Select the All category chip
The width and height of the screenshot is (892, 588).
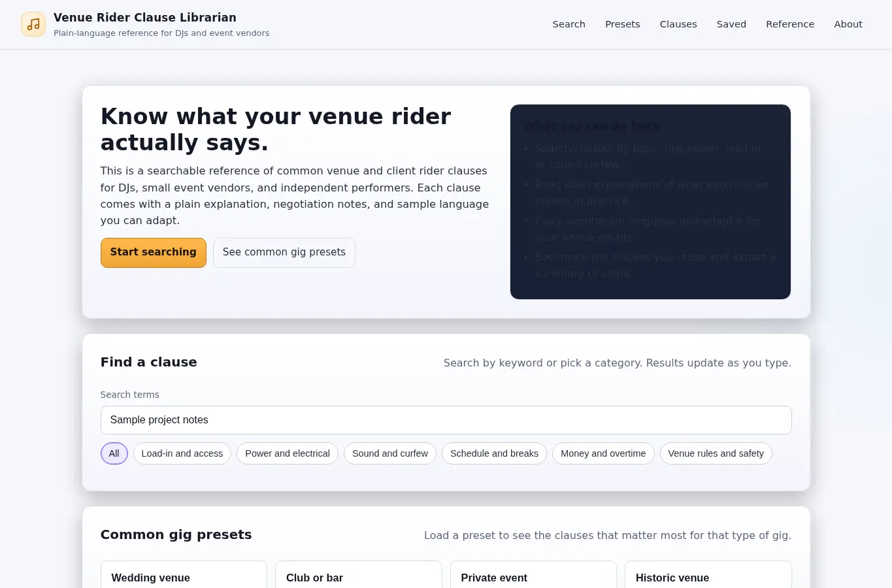coord(114,453)
